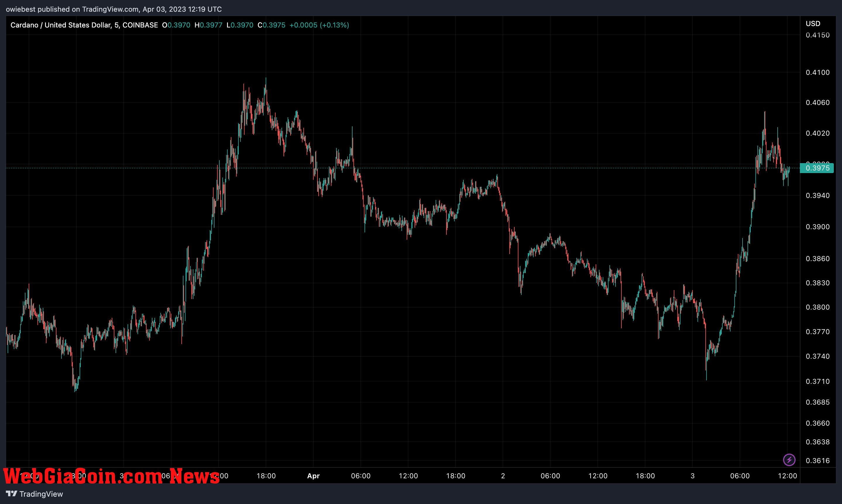Click the TradingView logo at bottom left

pyautogui.click(x=34, y=494)
